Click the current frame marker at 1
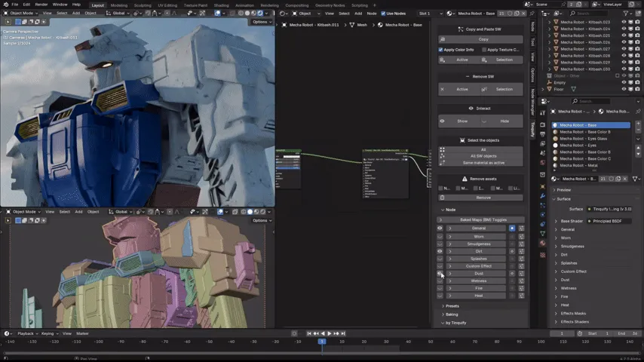The image size is (644, 362). [322, 342]
